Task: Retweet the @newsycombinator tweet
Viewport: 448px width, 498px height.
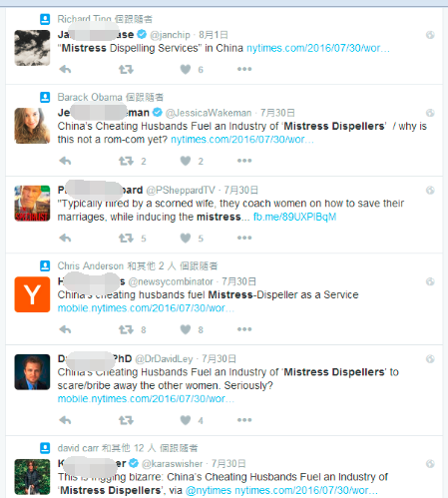Action: (126, 329)
